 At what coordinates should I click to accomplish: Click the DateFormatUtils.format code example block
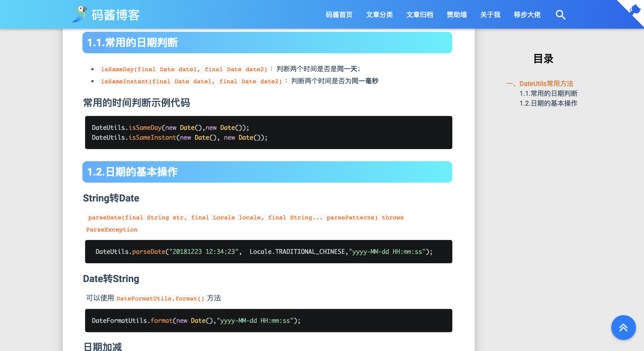(268, 321)
